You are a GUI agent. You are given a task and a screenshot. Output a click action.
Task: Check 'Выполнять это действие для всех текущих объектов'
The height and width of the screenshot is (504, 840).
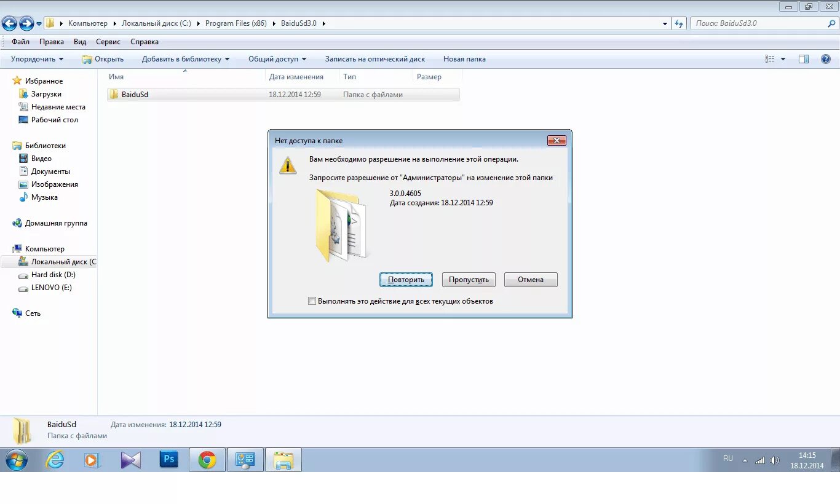point(312,301)
